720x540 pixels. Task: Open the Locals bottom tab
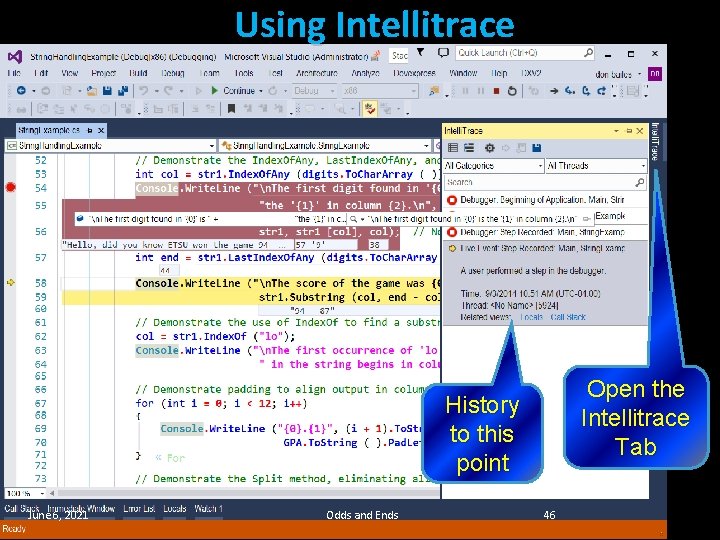tap(174, 508)
